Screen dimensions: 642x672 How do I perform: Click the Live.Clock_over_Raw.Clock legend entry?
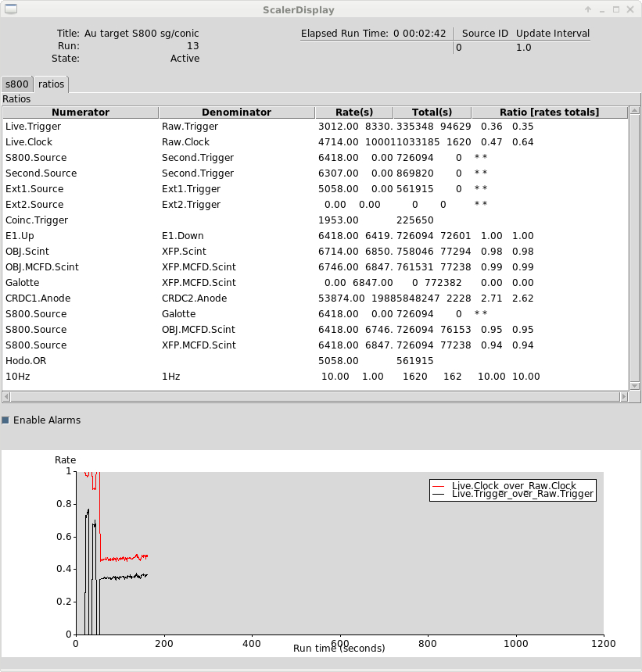pos(514,485)
